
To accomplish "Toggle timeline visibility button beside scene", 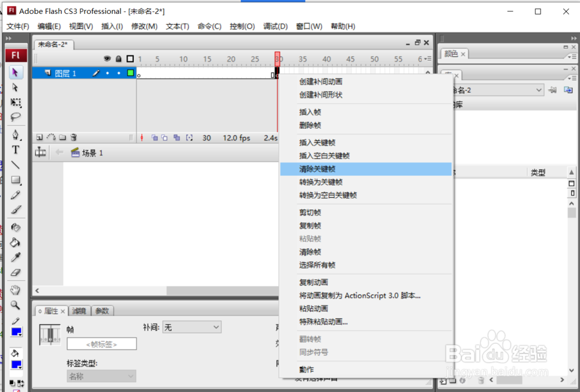I will click(x=41, y=153).
